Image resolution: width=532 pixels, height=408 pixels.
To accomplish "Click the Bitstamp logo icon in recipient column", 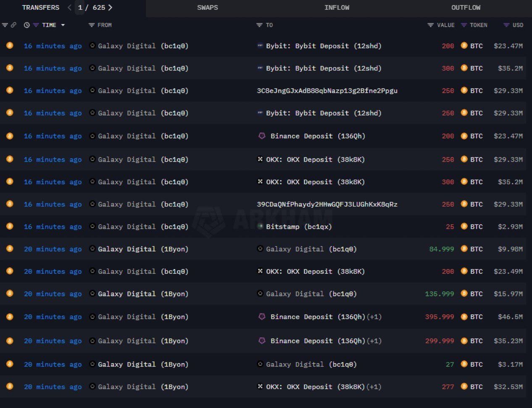I will [260, 226].
